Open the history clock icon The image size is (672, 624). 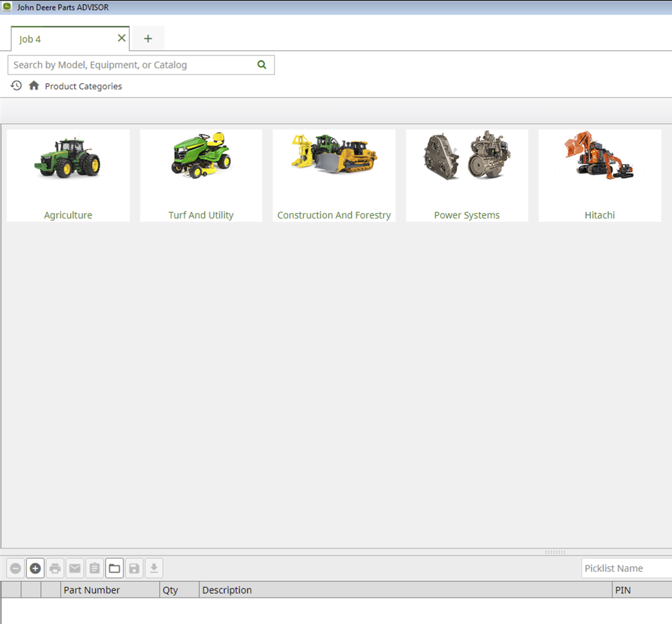pos(17,86)
